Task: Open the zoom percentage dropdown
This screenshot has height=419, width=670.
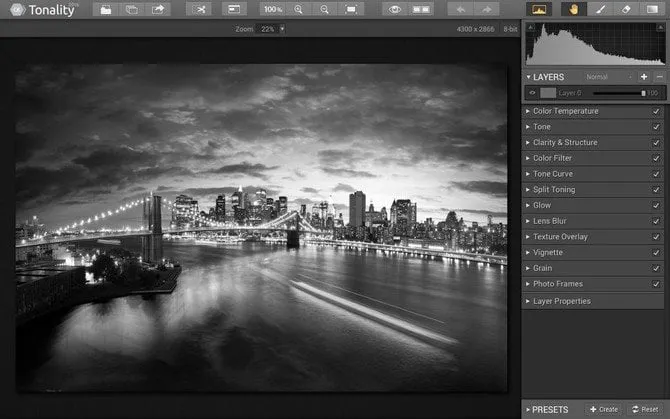Action: pos(282,29)
